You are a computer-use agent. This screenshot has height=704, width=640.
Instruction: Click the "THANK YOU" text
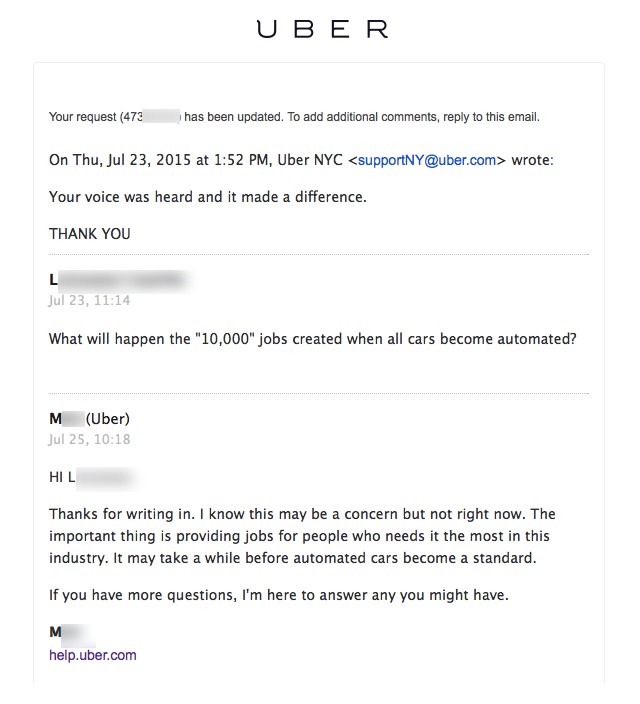pyautogui.click(x=90, y=234)
